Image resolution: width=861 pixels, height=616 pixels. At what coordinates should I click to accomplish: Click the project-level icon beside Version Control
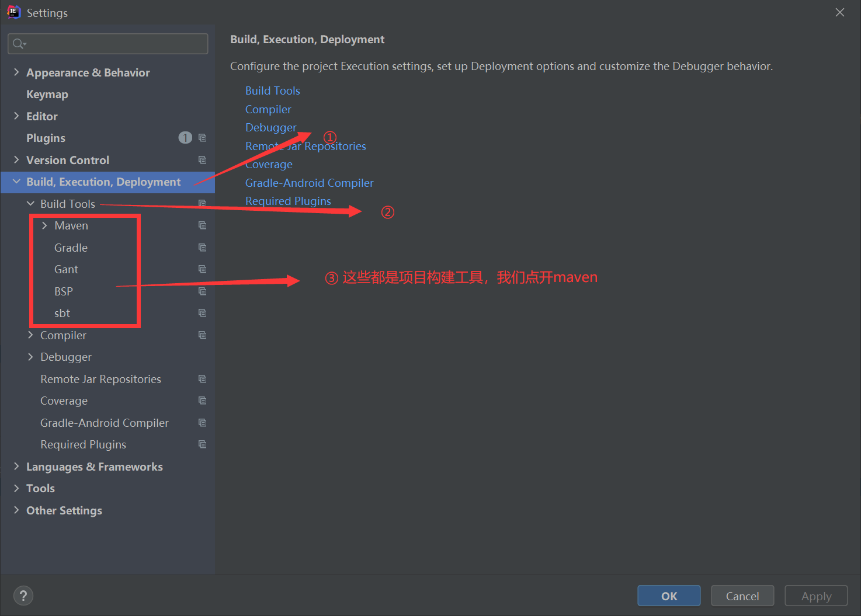click(x=202, y=160)
